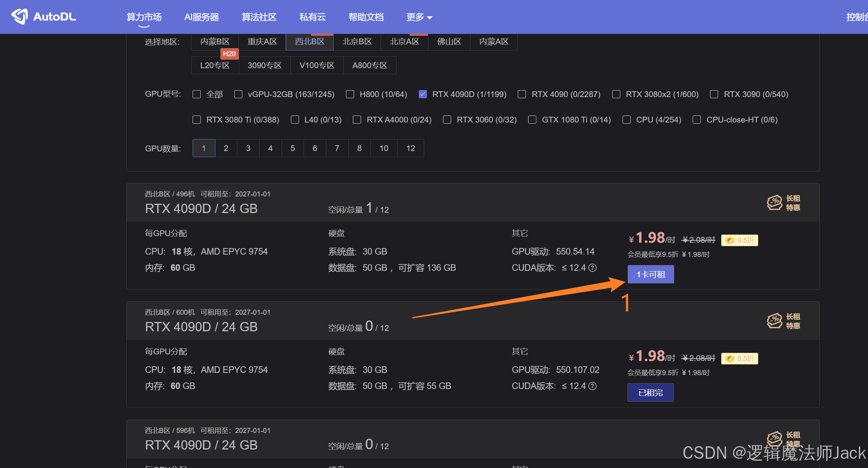Click the AutoDL logo icon
The height and width of the screenshot is (468, 868).
tap(20, 16)
